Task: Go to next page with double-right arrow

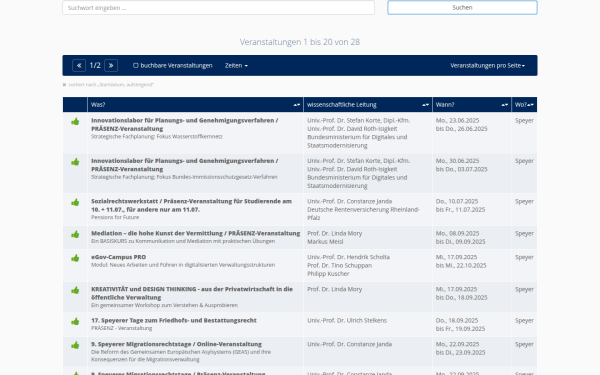Action: 111,65
